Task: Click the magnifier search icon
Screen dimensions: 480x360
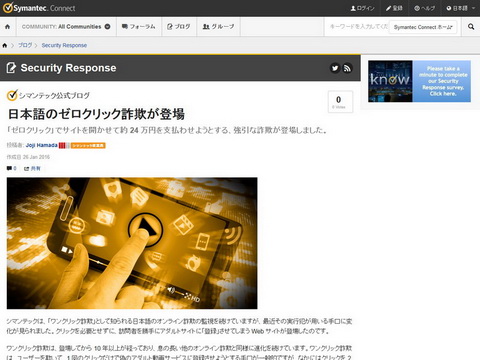Action: coord(471,27)
